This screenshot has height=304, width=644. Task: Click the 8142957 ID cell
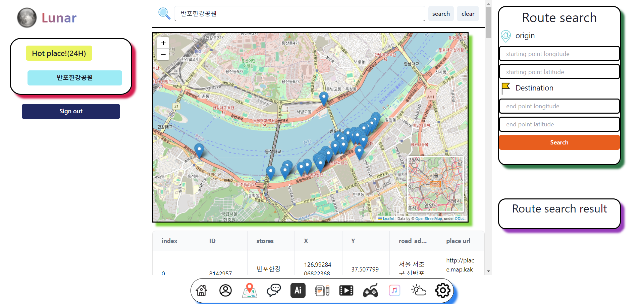pos(221,273)
